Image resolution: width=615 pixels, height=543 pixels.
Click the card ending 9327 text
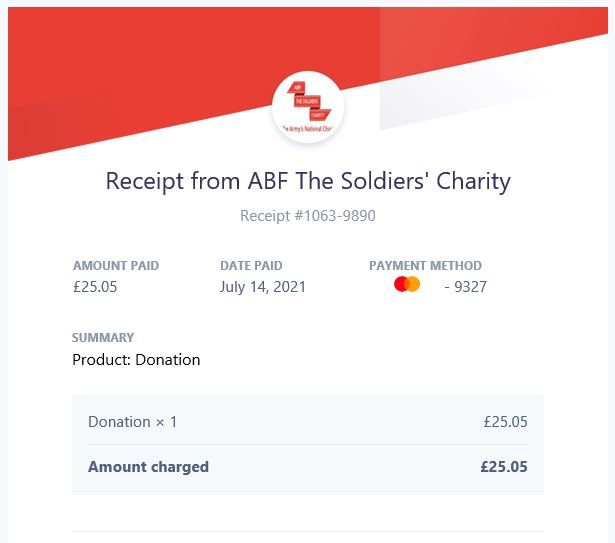point(466,287)
